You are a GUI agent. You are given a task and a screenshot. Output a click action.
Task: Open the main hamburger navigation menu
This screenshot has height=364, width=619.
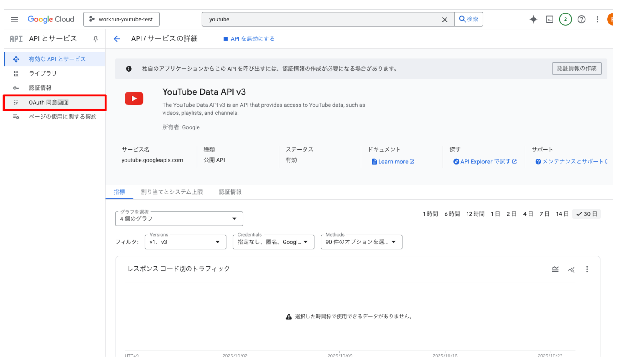(x=14, y=19)
